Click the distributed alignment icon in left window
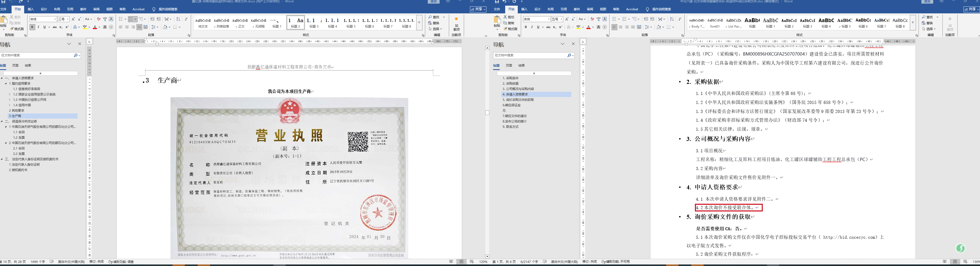980x266 pixels. (x=145, y=27)
